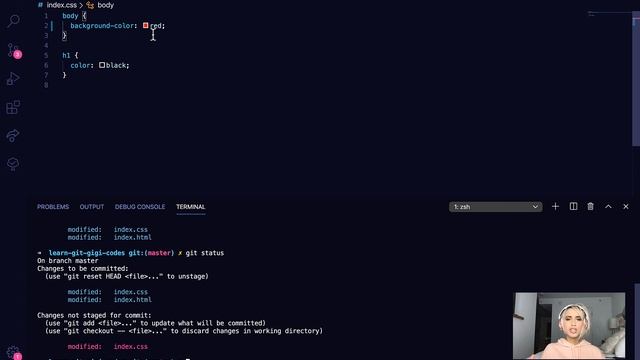Viewport: 640px width, 360px height.
Task: Click the editor vertical scrollbar
Action: coord(636,78)
